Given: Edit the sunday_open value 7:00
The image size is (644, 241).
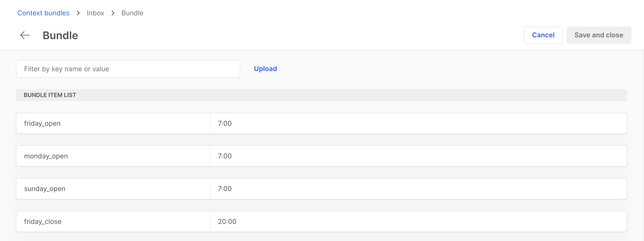Looking at the screenshot, I should pos(418,189).
